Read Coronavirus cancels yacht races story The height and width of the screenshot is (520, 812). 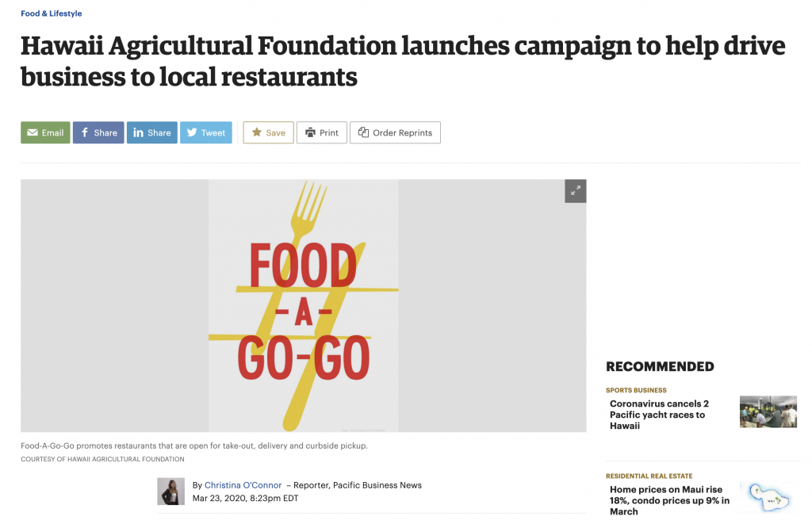(659, 415)
